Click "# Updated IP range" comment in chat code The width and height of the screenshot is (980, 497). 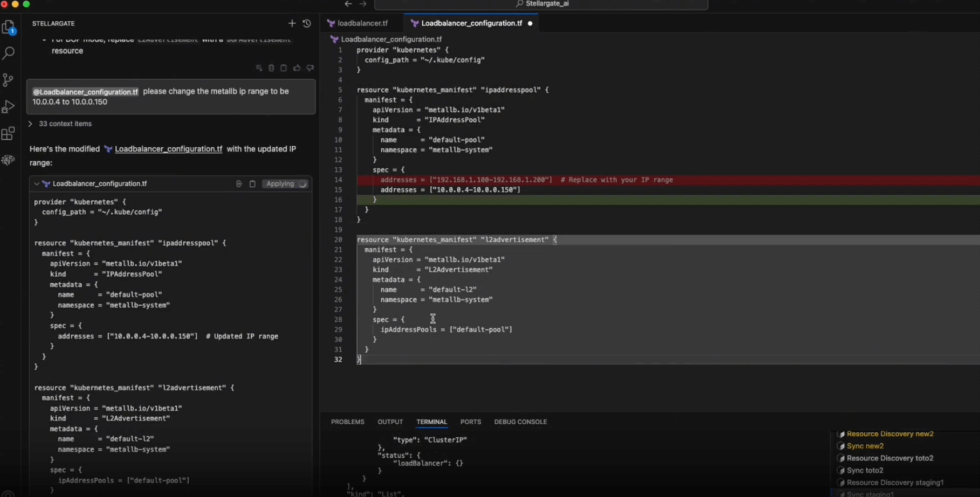[x=242, y=336]
